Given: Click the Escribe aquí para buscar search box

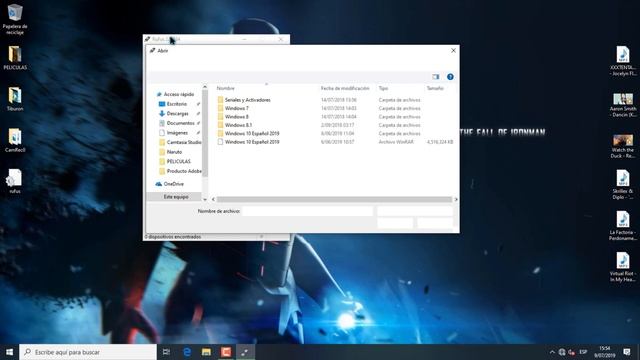Looking at the screenshot, I should click(x=88, y=352).
